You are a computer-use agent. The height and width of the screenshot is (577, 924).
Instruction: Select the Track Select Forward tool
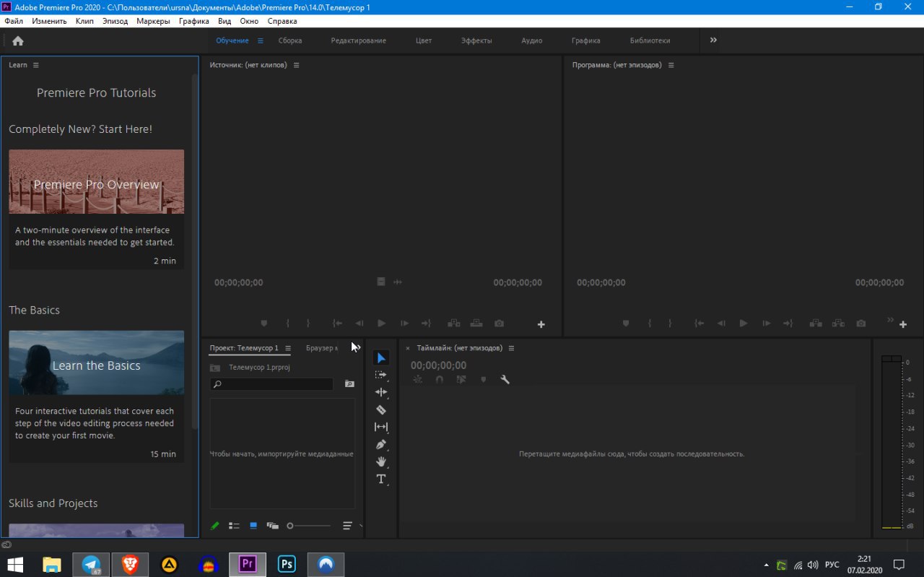(x=381, y=376)
